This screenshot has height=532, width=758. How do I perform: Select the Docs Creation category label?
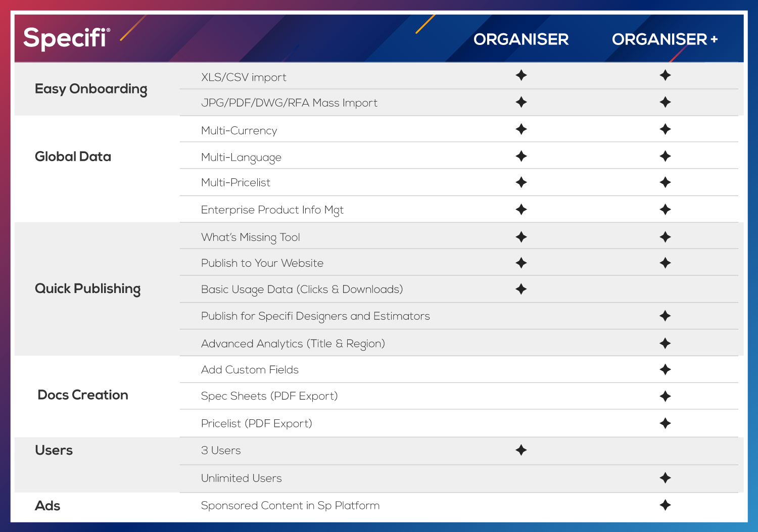(83, 395)
